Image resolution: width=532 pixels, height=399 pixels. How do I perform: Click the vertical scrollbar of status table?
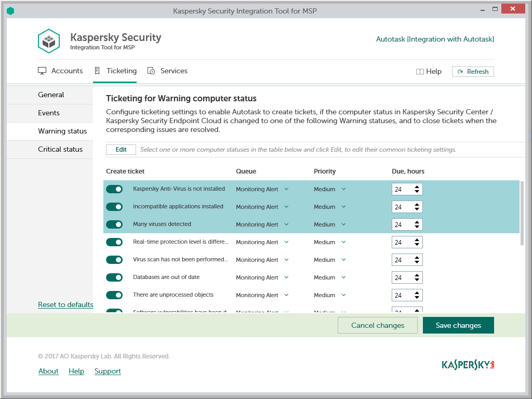pos(522,213)
